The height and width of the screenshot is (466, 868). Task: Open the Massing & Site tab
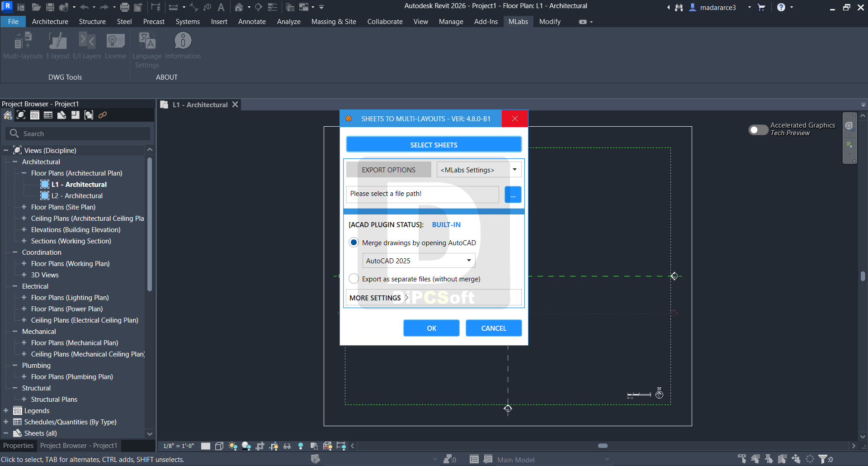[x=334, y=21]
